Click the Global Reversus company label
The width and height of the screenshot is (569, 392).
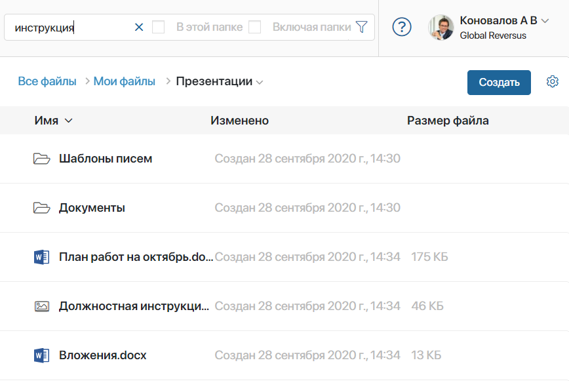(x=493, y=35)
